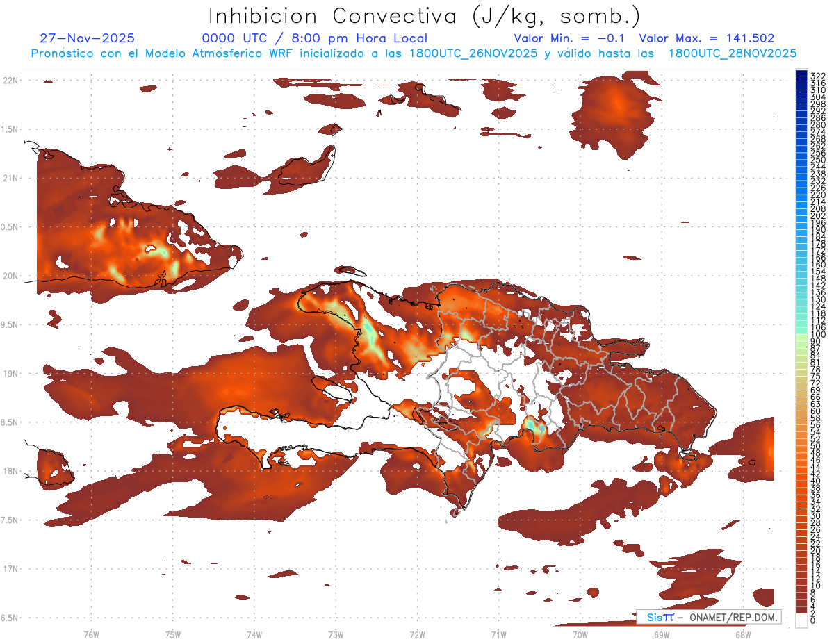The width and height of the screenshot is (834, 644).
Task: Click the '76W' longitude label
Action: coord(91,634)
